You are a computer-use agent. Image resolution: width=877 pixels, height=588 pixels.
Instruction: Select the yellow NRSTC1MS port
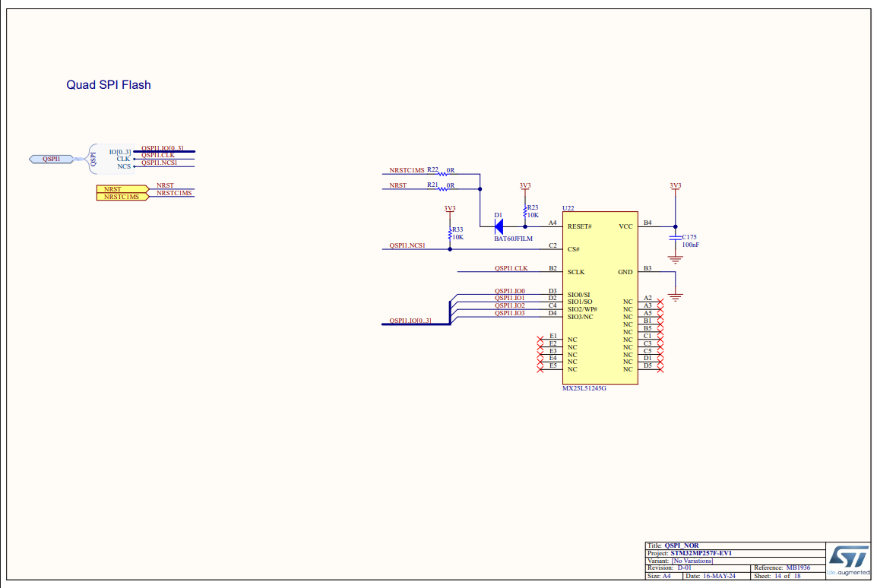[122, 197]
